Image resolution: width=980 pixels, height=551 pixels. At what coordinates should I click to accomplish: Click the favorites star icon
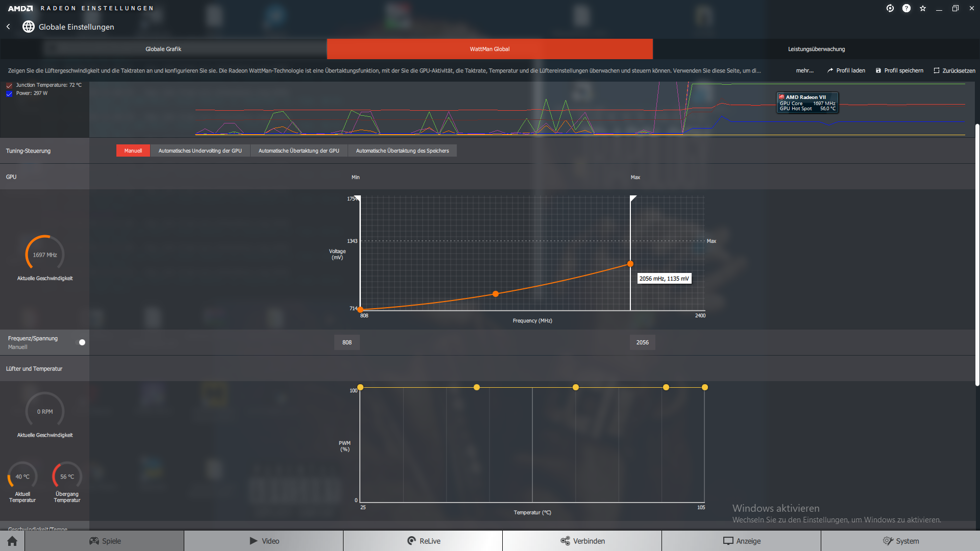[x=923, y=8]
